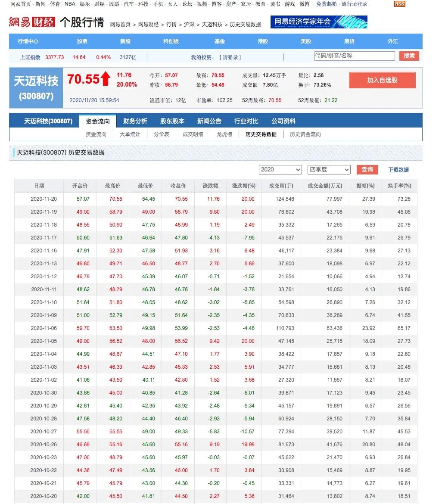Open the 历史交易数据 sub-tab

261,134
